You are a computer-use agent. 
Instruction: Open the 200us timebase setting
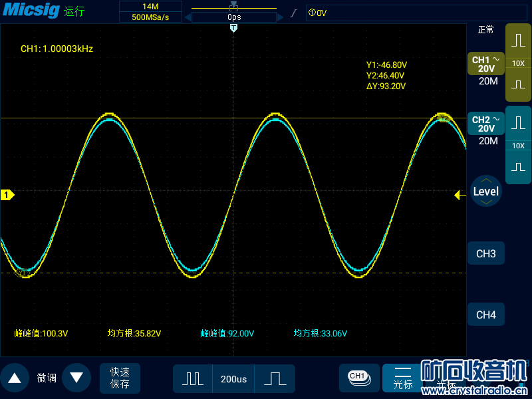233,378
